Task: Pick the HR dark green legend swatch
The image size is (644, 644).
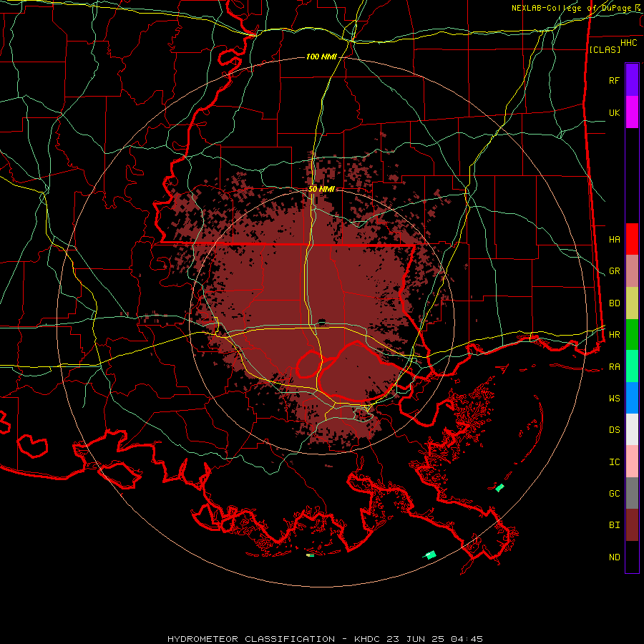Action: [x=632, y=335]
